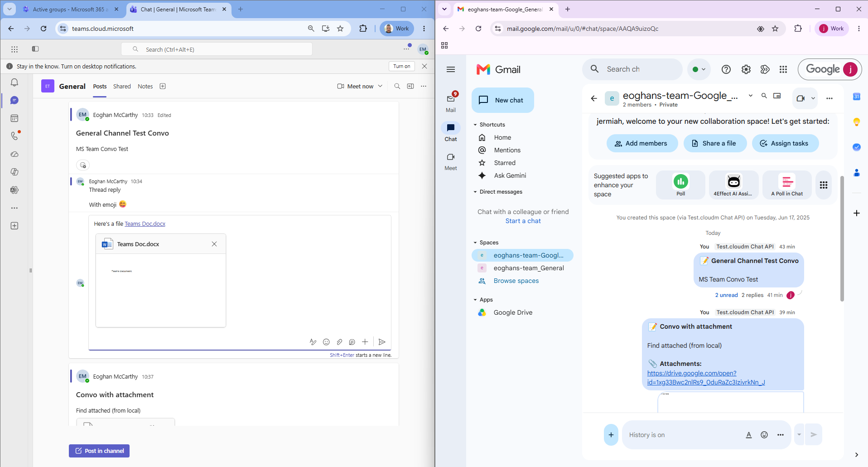Switch to the Shared tab
Screen dimensions: 868x467
point(122,87)
